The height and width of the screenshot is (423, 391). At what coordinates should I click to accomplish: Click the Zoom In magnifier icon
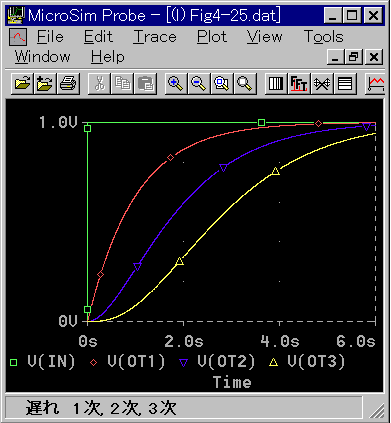tap(176, 83)
